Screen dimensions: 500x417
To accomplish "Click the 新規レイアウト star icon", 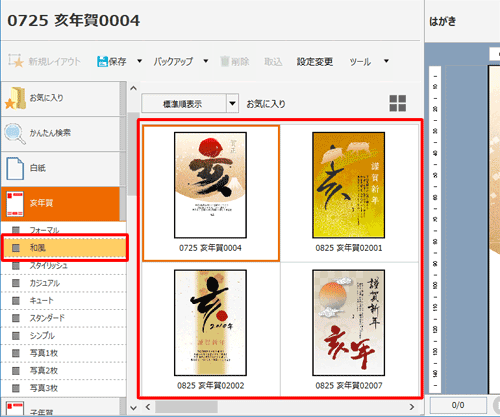I will pos(16,61).
